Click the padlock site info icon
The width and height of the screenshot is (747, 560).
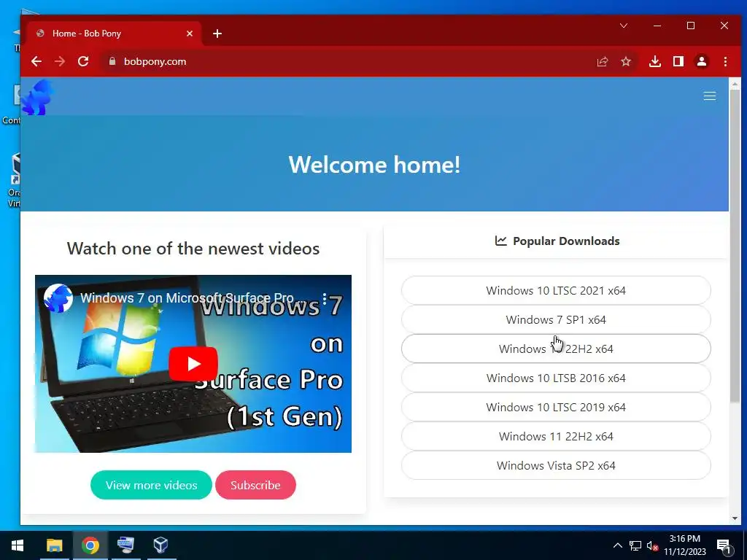coord(112,61)
